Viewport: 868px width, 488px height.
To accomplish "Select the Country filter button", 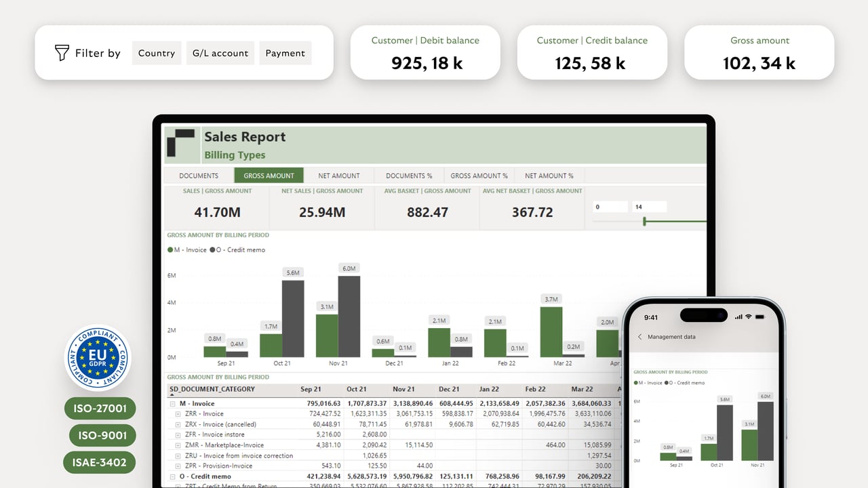I will [x=157, y=53].
